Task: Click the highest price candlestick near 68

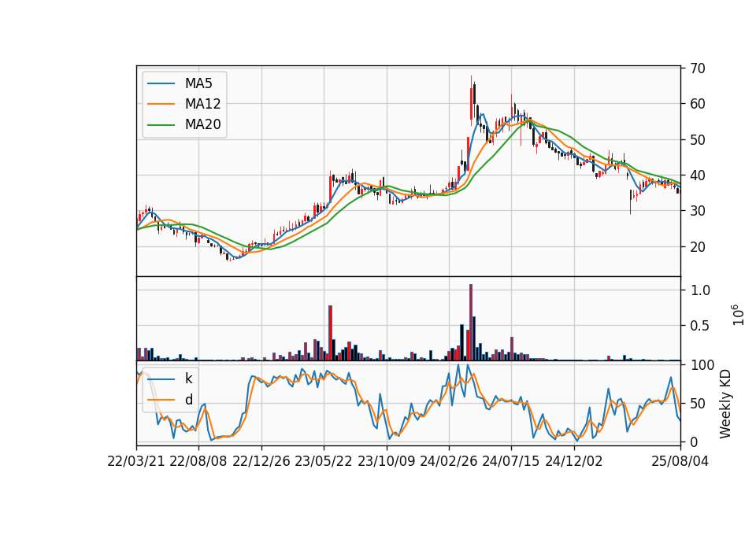Action: [x=471, y=100]
